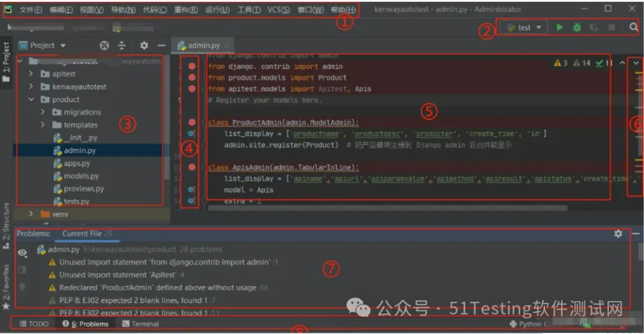
Task: Click the yellow warning count 3 indicator
Action: point(561,63)
